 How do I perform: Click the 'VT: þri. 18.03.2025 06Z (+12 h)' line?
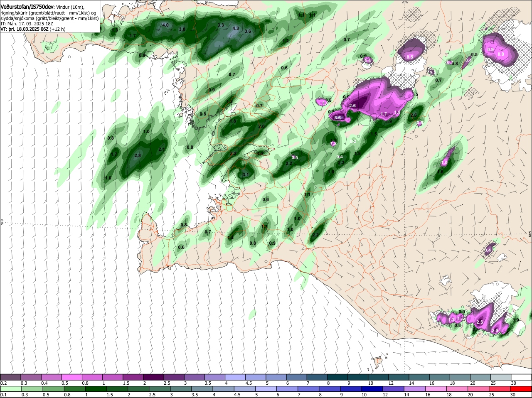[x=33, y=29]
